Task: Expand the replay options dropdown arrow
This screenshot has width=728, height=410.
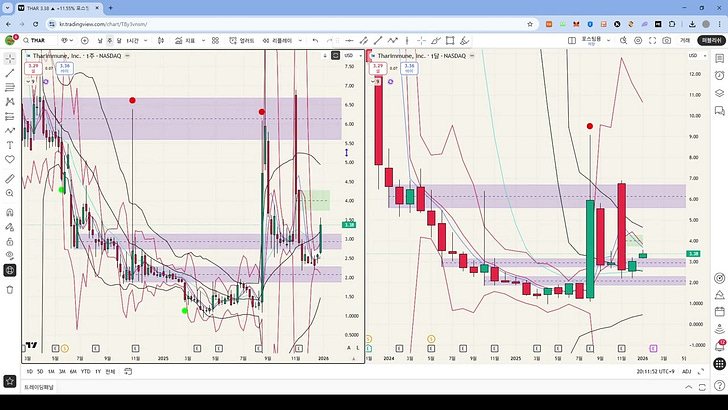Action: [x=300, y=40]
